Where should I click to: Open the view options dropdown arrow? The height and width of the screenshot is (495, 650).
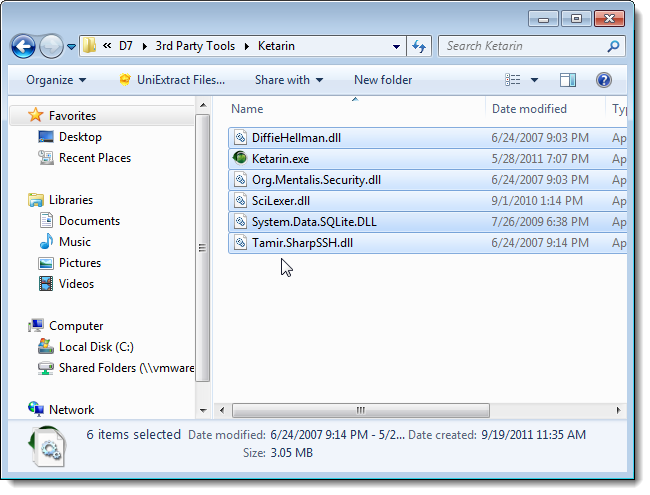[534, 80]
